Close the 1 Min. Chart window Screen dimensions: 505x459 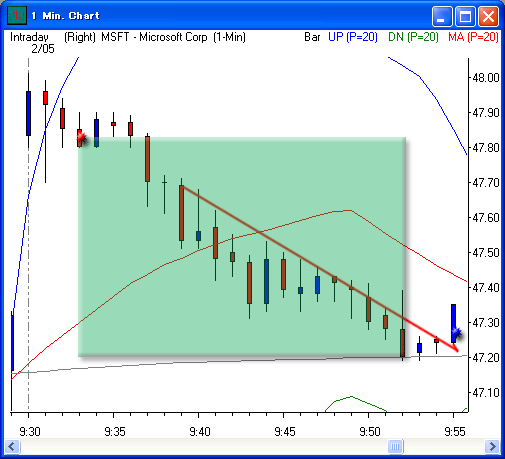[x=488, y=16]
